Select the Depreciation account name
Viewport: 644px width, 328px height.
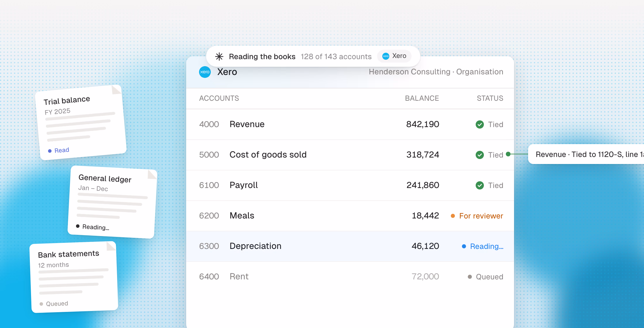pyautogui.click(x=255, y=246)
